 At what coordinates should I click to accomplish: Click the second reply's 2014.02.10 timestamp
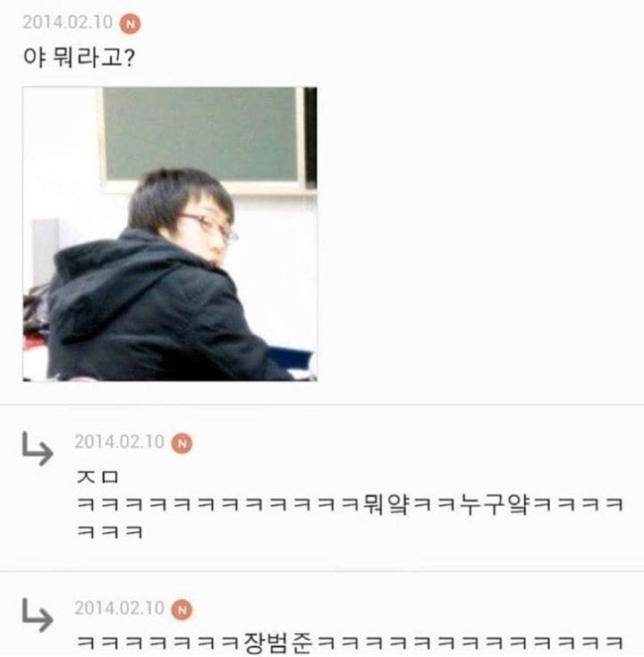[x=120, y=608]
